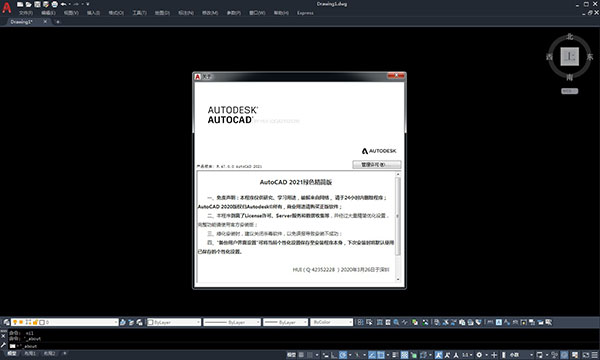The width and height of the screenshot is (600, 360).
Task: Click the plus button for new drawing tab
Action: (x=58, y=22)
